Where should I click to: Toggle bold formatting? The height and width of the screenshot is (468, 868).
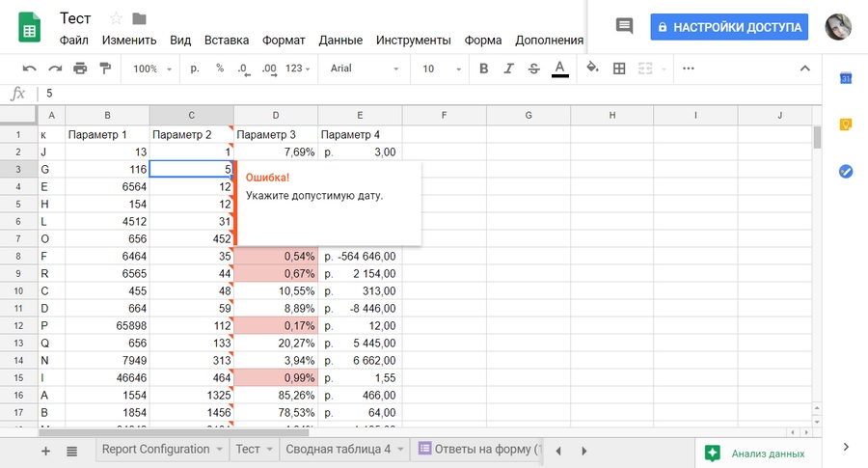click(x=484, y=69)
